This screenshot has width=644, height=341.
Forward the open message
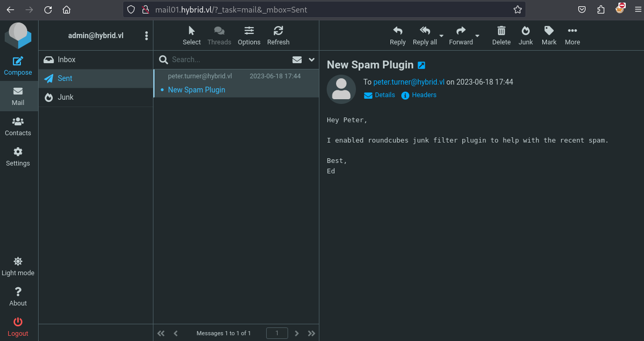pos(461,36)
